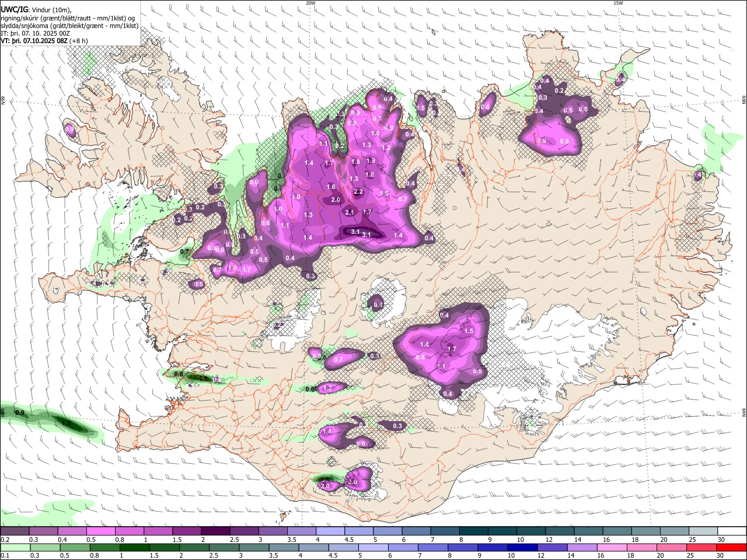
Task: Click the '0.2' label starting the upper legend
Action: 5,540
